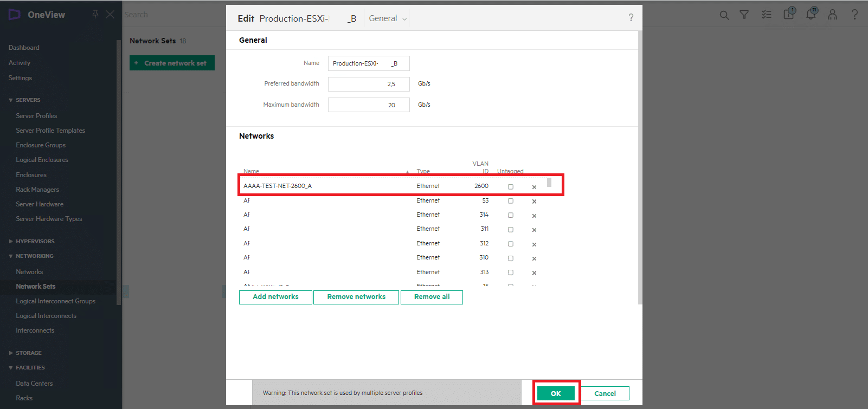Image resolution: width=868 pixels, height=409 pixels.
Task: Remove the VLAN 310 network row
Action: tap(534, 258)
